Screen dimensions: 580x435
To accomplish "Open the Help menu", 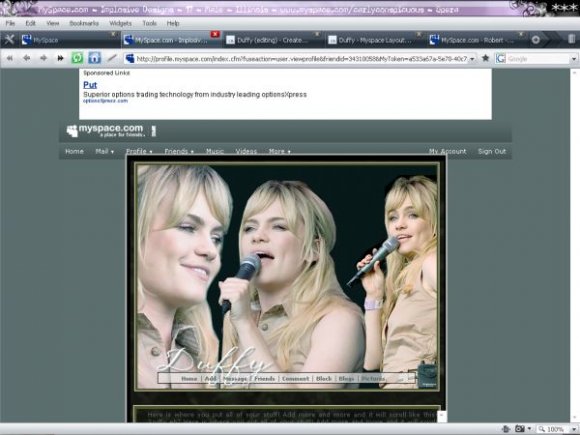I will tap(173, 23).
